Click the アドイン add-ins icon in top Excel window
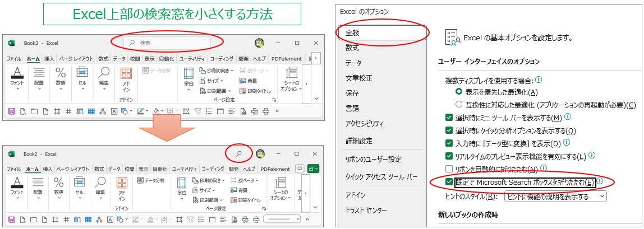This screenshot has width=644, height=229. (126, 74)
